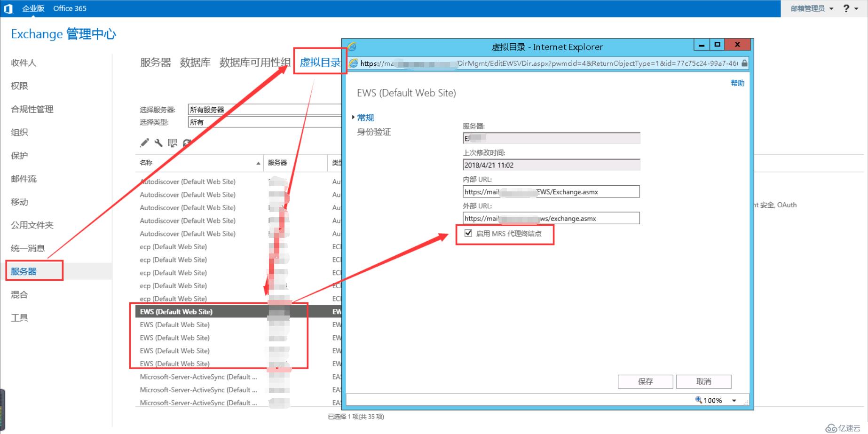This screenshot has height=434, width=868.
Task: Open the Office 365 app launcher logo
Action: click(8, 8)
